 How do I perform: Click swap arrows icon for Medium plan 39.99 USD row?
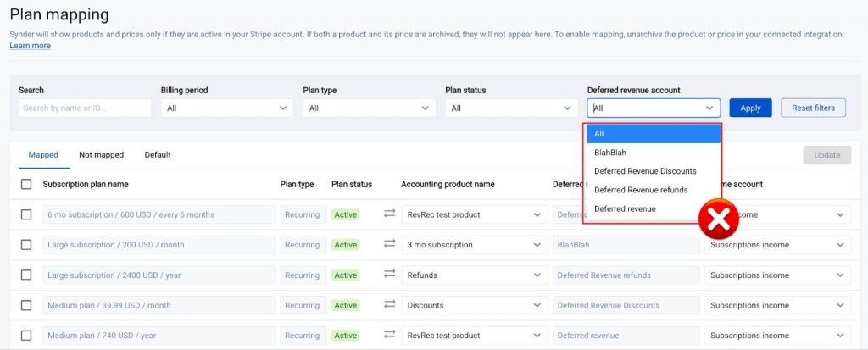(x=389, y=305)
